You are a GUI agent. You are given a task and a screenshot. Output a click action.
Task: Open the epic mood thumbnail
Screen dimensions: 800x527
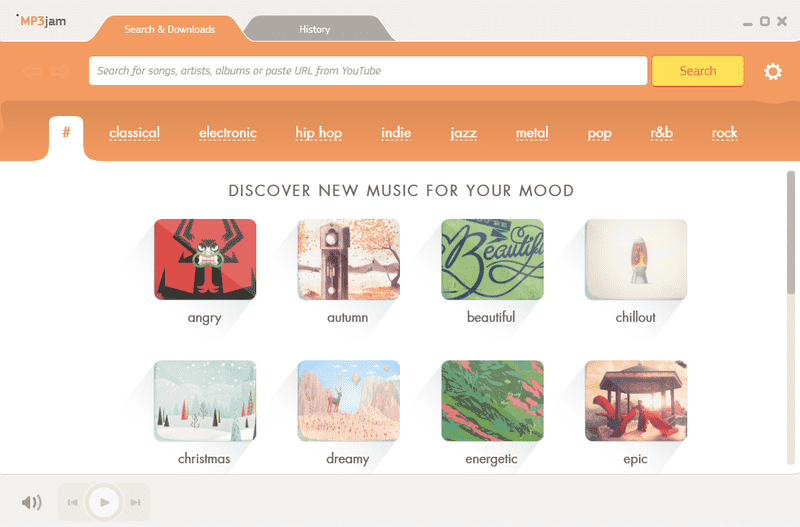(636, 401)
